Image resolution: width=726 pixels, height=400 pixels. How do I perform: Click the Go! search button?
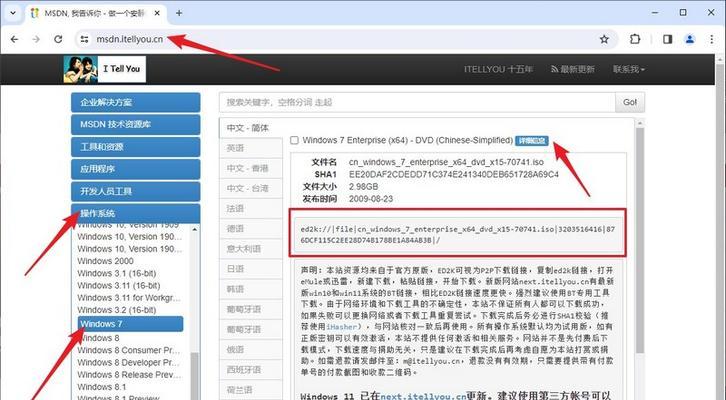tap(630, 102)
